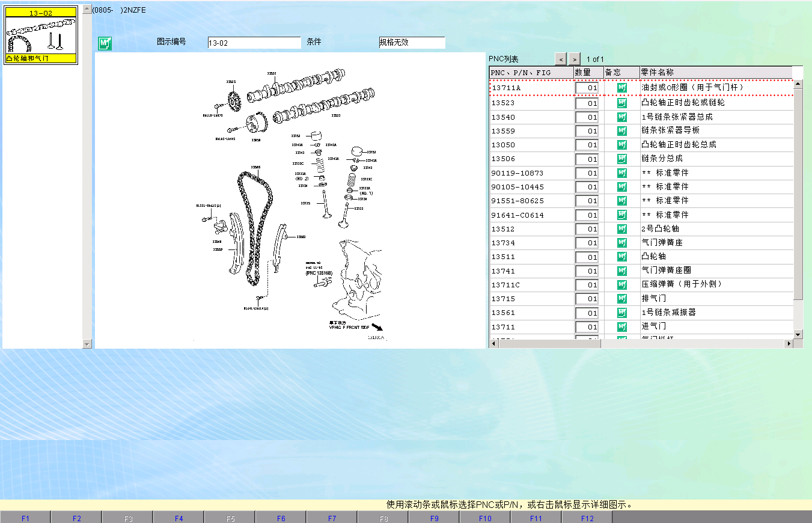812x523 pixels.
Task: Open the remarks icon for row 13050
Action: pyautogui.click(x=622, y=145)
